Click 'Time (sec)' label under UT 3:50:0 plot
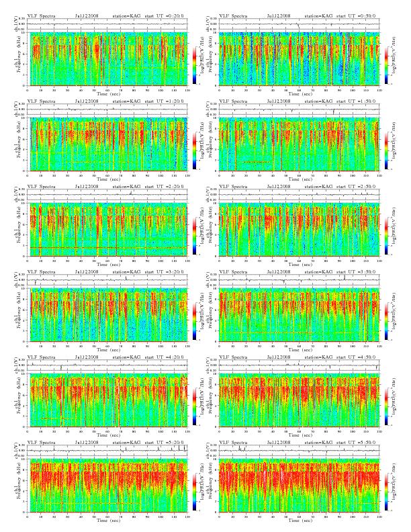411x532 pixels. point(299,349)
